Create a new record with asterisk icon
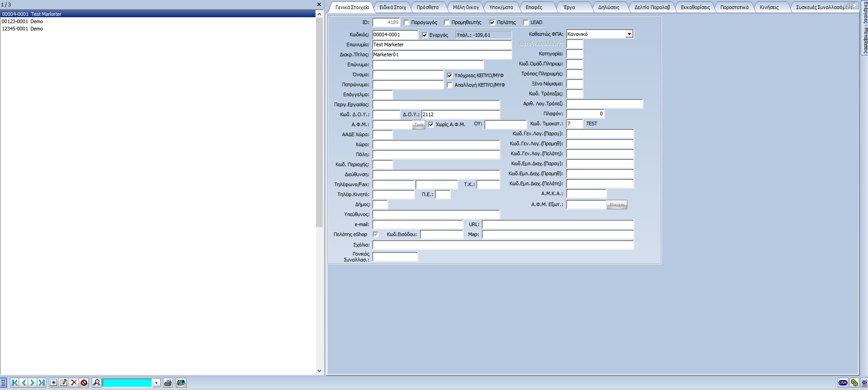The image size is (868, 390). 54,383
